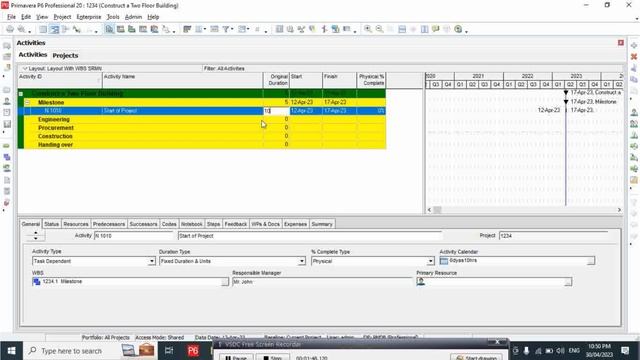640x360 pixels.
Task: Open the Edit menu
Action: coord(26,17)
